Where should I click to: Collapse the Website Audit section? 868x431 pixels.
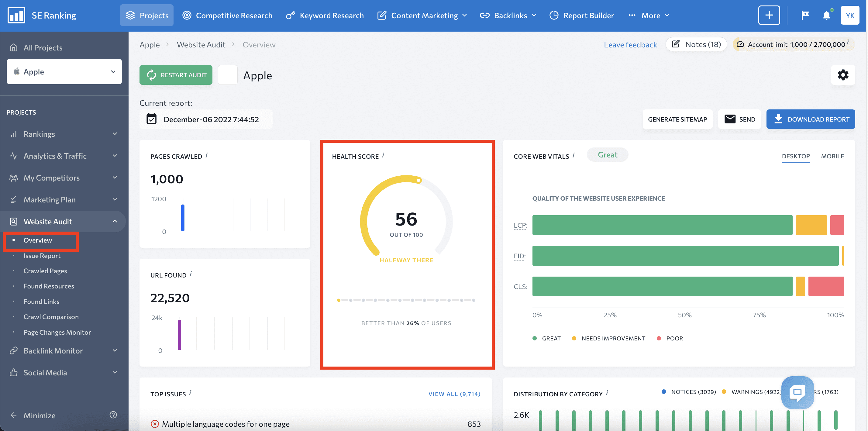point(115,221)
